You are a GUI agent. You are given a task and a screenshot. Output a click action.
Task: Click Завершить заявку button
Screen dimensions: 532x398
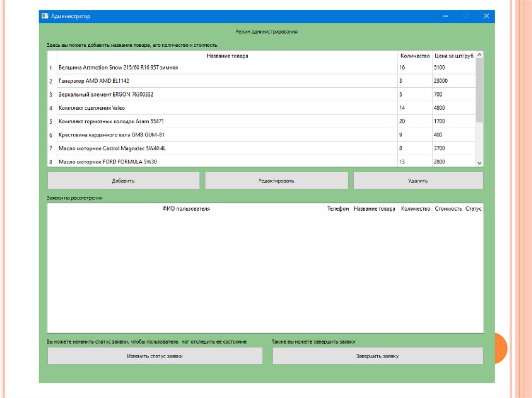click(377, 356)
